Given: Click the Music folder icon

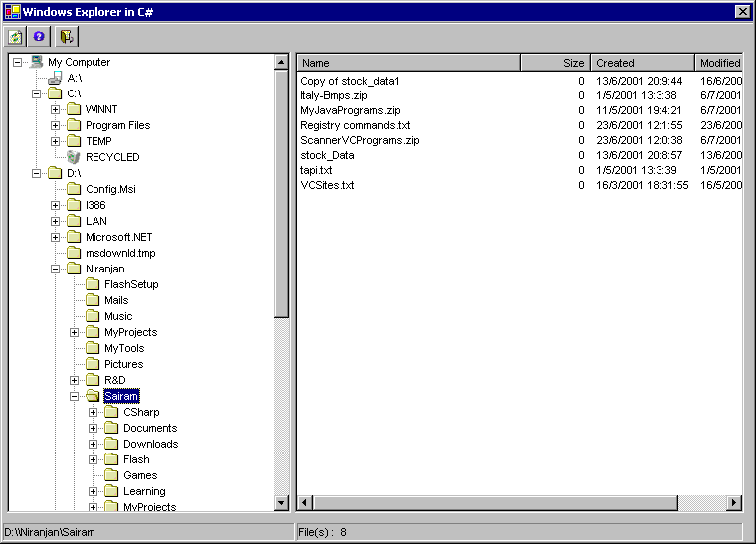Looking at the screenshot, I should [93, 316].
